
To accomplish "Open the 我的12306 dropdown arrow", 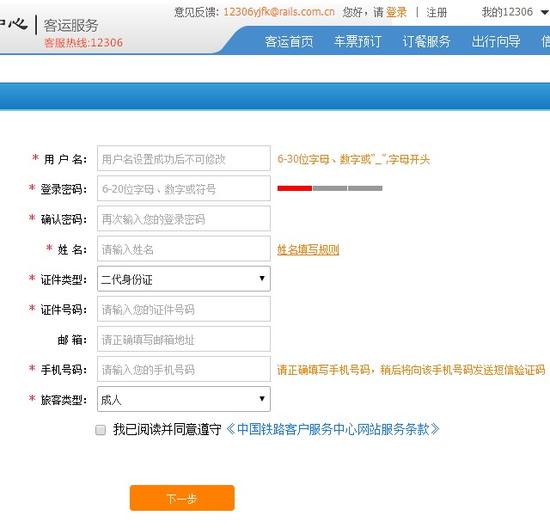I will tap(544, 13).
